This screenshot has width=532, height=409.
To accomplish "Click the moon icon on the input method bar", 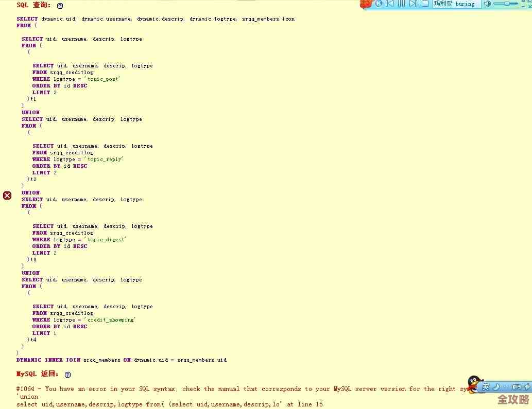I will pos(496,387).
